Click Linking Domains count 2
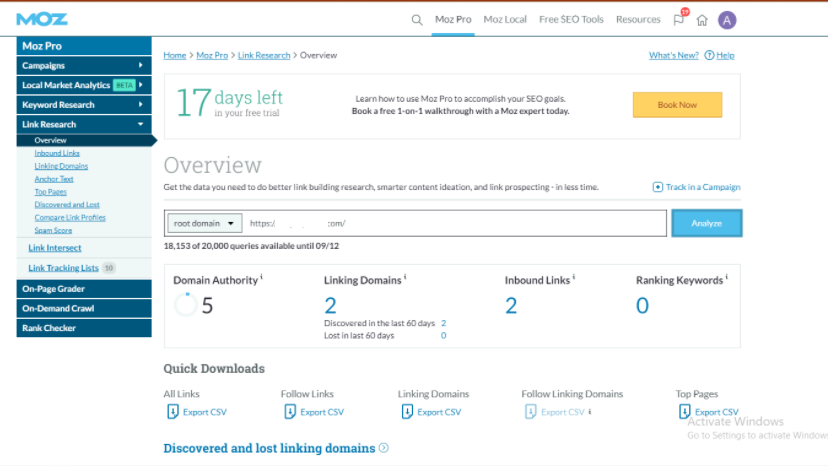 coord(331,305)
